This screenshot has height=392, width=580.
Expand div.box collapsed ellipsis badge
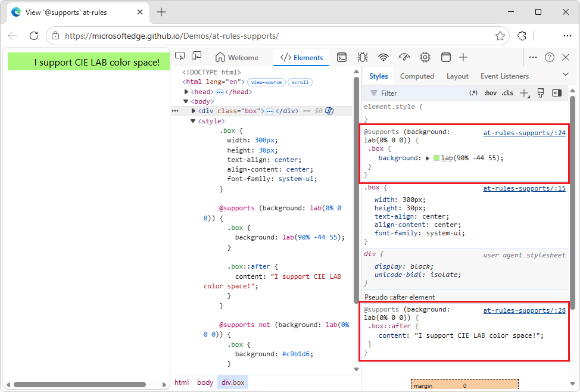[x=270, y=111]
